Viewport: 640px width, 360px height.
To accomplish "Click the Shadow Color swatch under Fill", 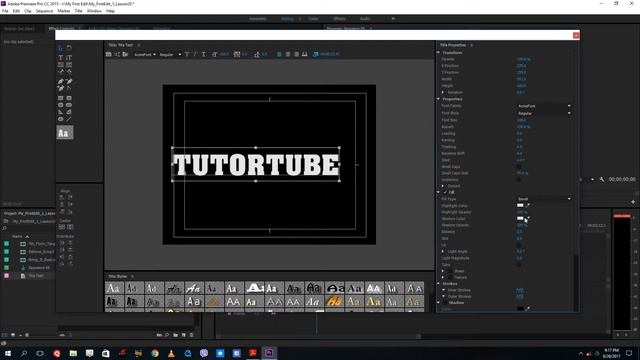I will (520, 219).
